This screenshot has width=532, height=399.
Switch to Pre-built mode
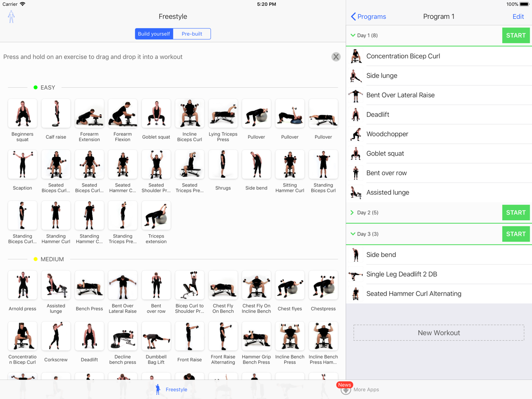tap(192, 34)
